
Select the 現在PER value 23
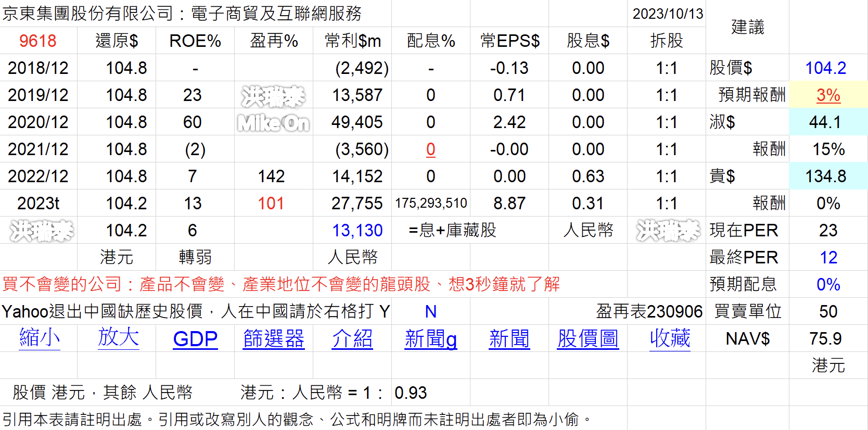tap(828, 230)
